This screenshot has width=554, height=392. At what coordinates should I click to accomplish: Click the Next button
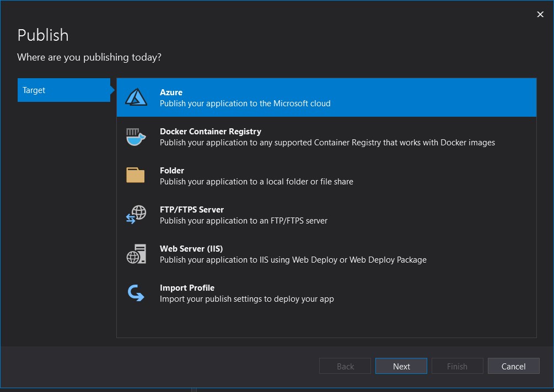[401, 366]
